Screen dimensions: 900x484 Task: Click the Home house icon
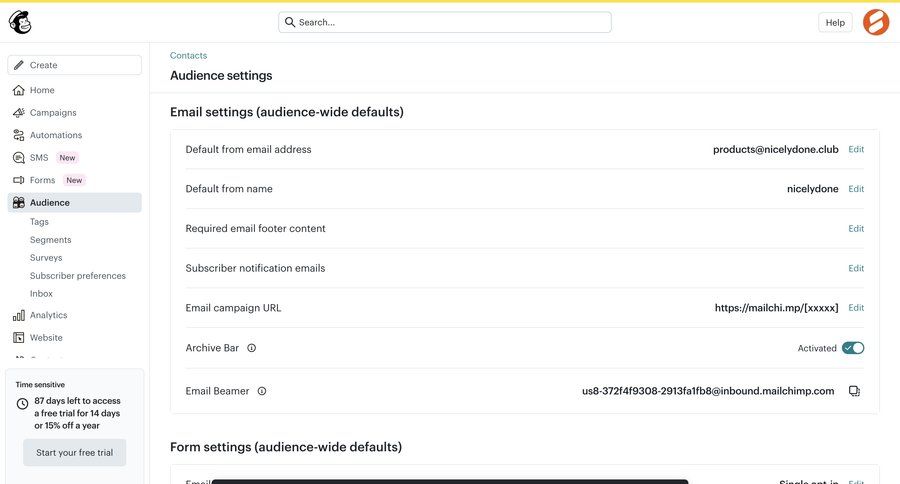tap(19, 90)
